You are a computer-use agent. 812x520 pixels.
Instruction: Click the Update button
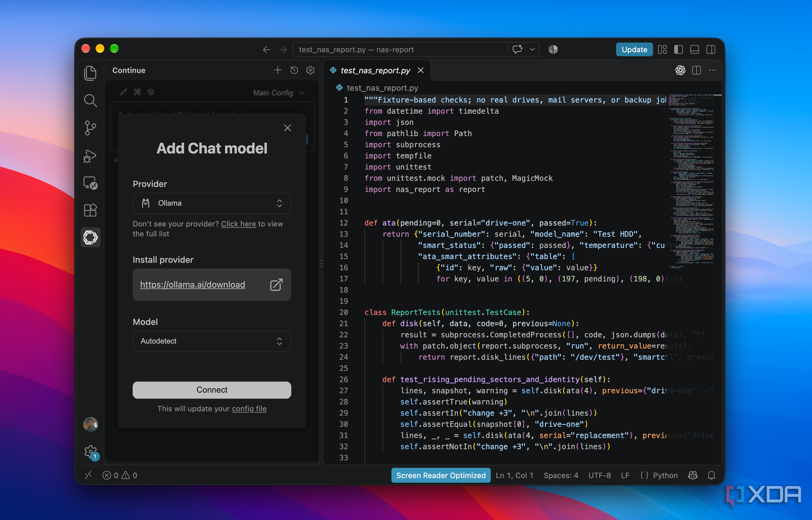[634, 49]
